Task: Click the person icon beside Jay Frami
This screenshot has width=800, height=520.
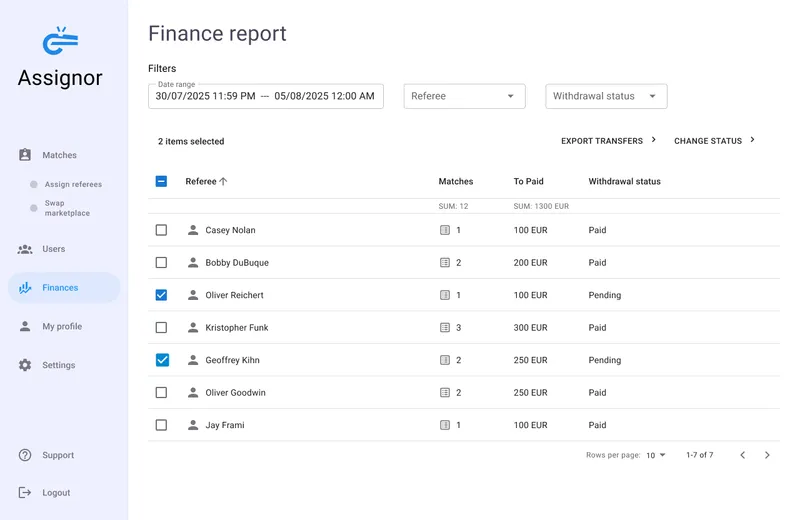Action: (x=193, y=425)
